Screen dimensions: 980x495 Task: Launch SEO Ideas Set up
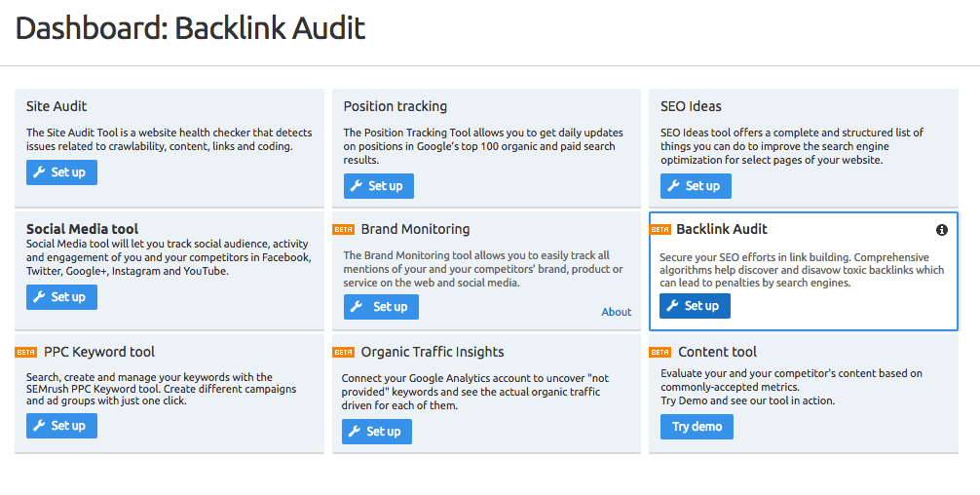(x=696, y=186)
